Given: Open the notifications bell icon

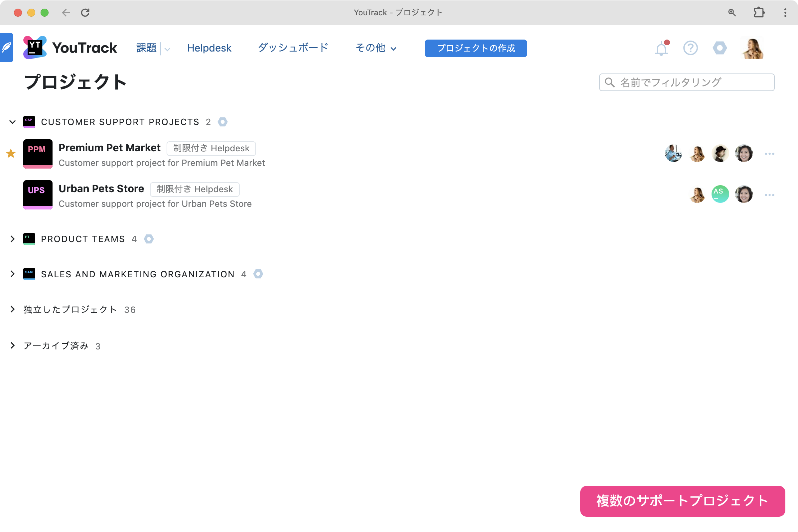Looking at the screenshot, I should click(661, 49).
